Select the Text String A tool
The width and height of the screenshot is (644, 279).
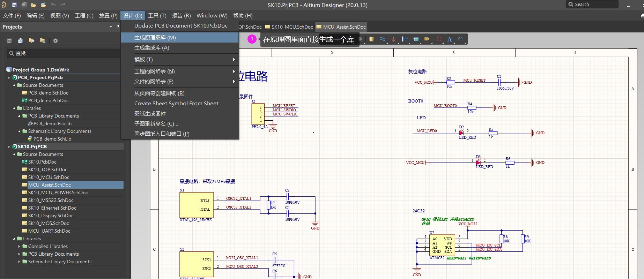click(x=450, y=39)
